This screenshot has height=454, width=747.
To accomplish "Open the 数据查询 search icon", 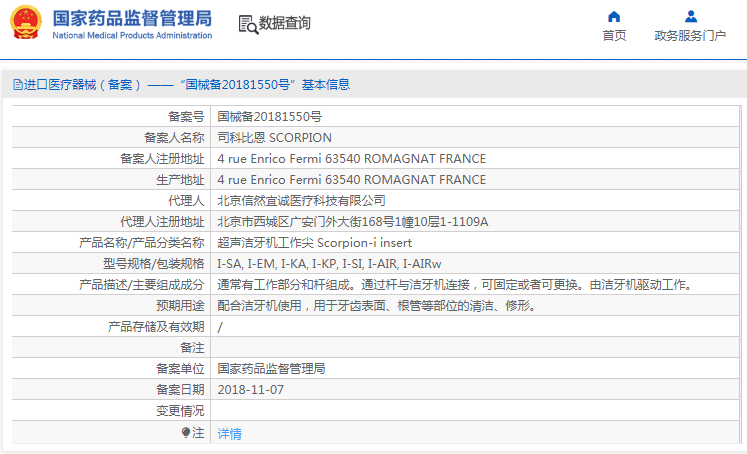I will click(248, 24).
